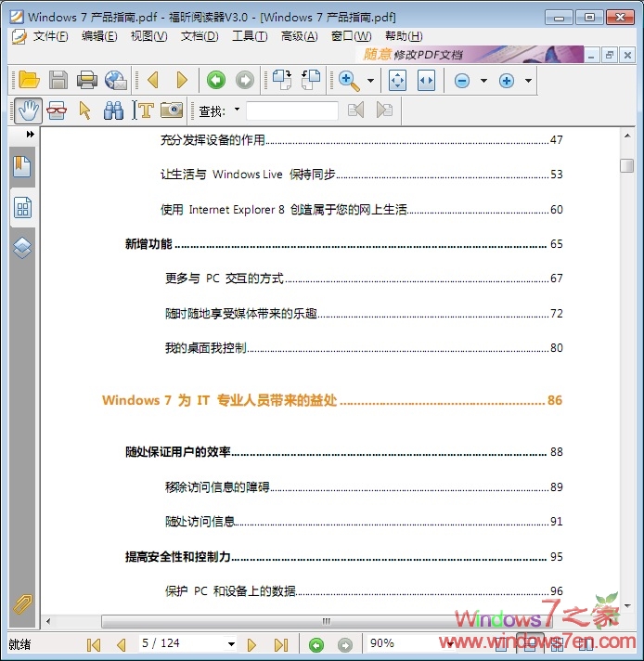Open the Layers side panel
Screen dimensions: 644x661
pos(22,248)
